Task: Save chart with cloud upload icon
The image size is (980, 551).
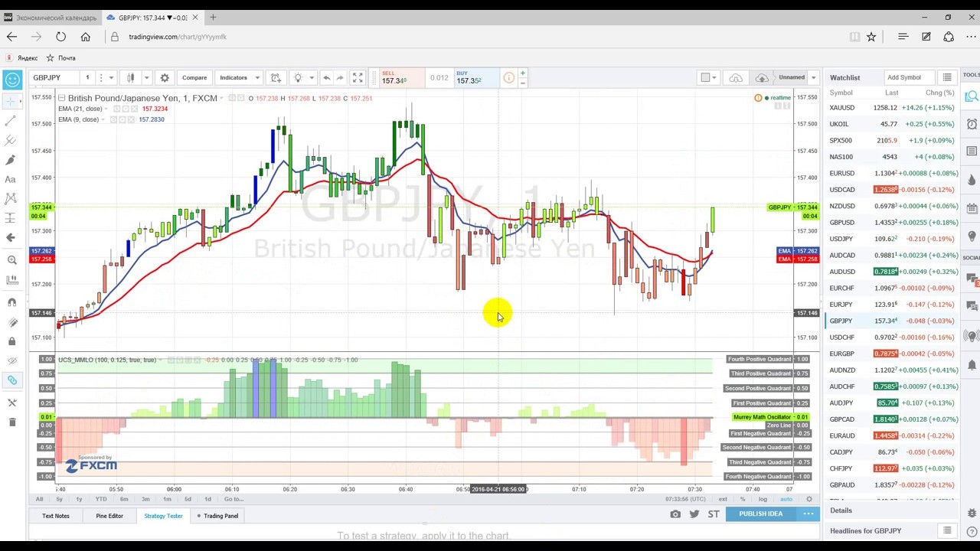Action: pyautogui.click(x=762, y=77)
